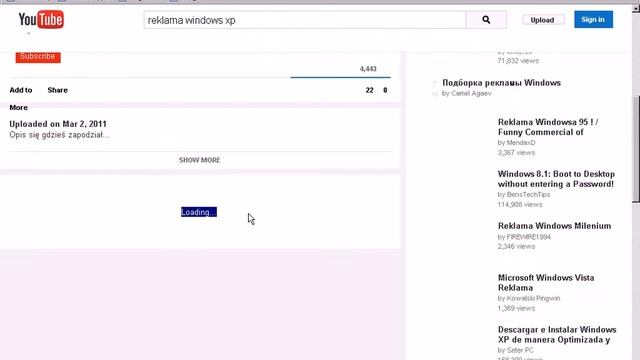
Task: Open playlist Подборка рекламы Windows
Action: (x=502, y=83)
